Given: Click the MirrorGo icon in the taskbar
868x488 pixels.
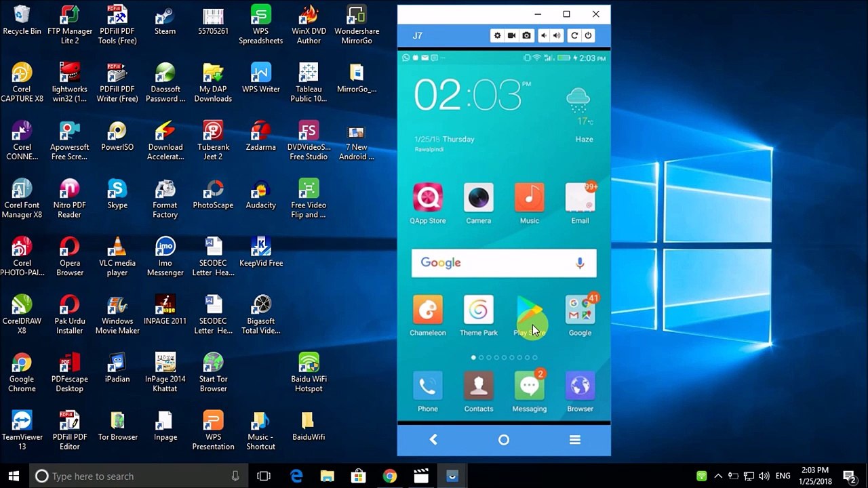Looking at the screenshot, I should click(452, 476).
